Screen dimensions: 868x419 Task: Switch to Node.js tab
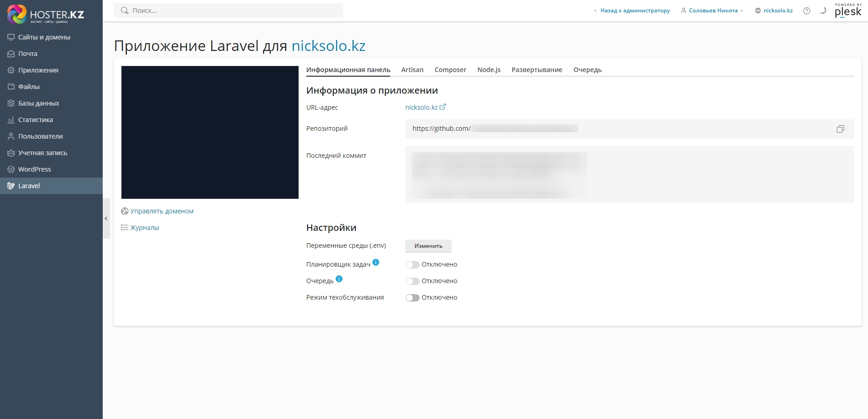489,70
